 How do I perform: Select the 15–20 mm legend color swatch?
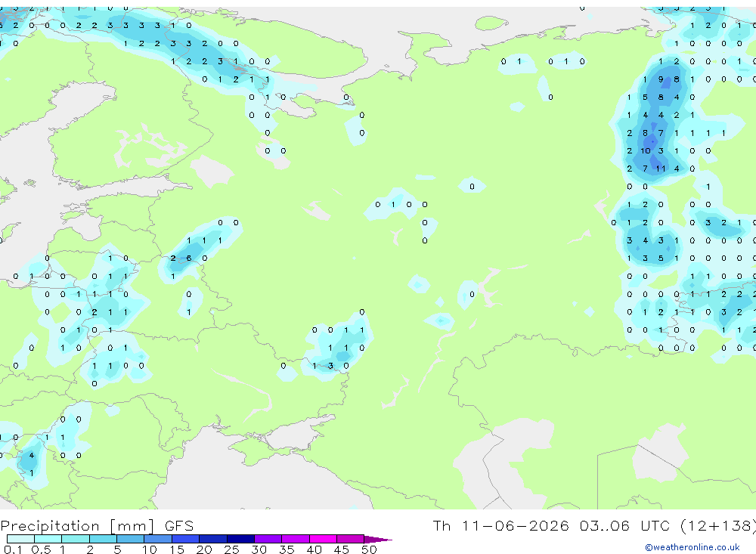pos(185,539)
